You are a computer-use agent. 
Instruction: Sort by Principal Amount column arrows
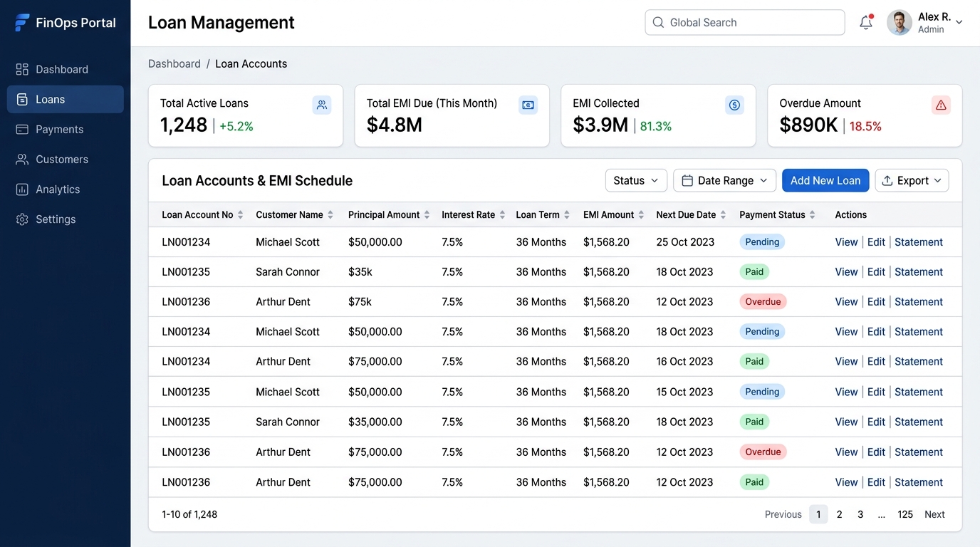click(x=427, y=215)
